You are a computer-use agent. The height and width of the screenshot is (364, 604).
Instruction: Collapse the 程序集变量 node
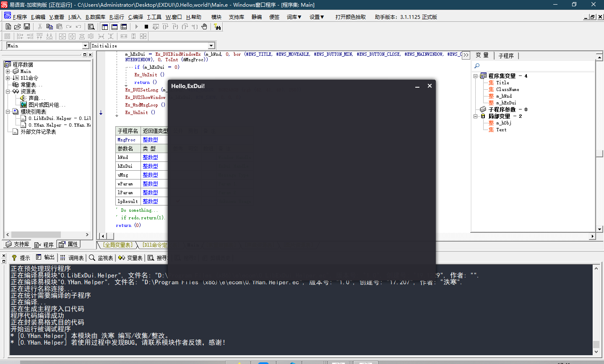tap(476, 76)
